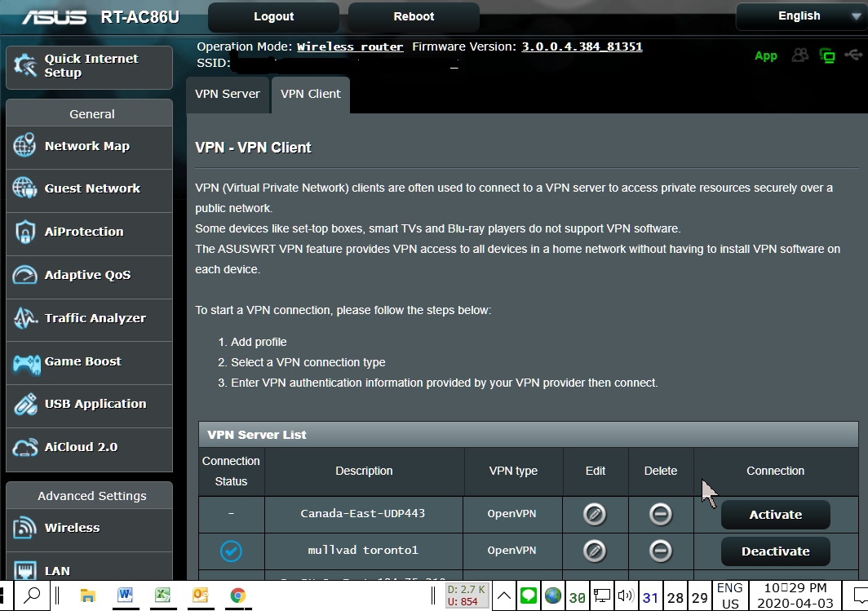Open Network Map page
The width and height of the screenshot is (868, 611).
[x=89, y=147]
